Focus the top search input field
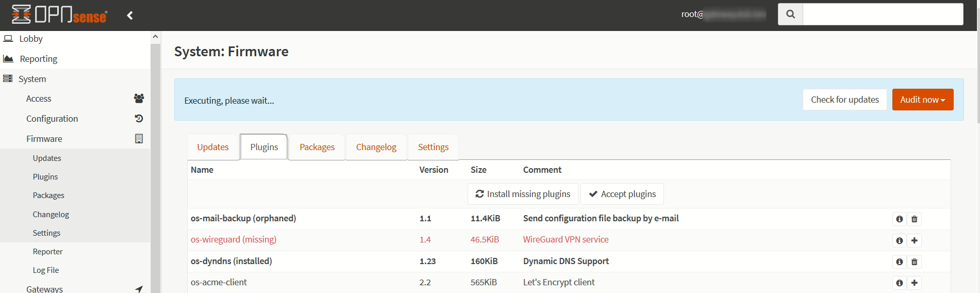 coord(883,14)
